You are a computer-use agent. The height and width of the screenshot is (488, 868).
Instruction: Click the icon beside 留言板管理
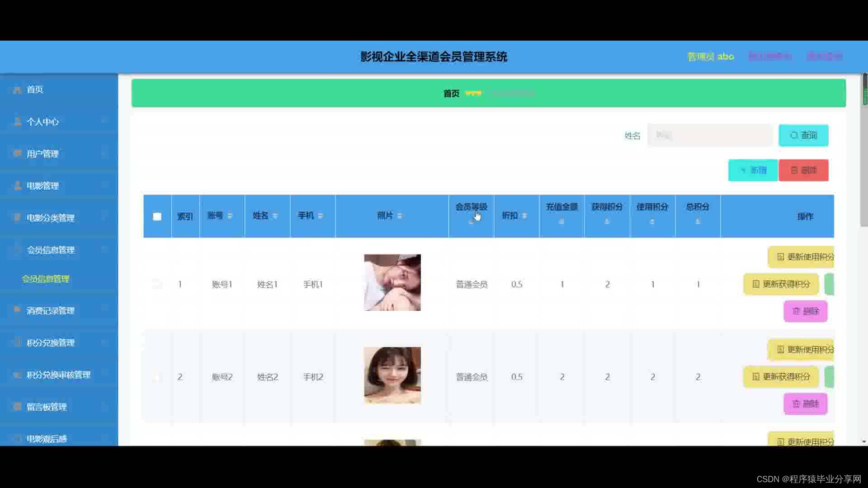[x=17, y=407]
